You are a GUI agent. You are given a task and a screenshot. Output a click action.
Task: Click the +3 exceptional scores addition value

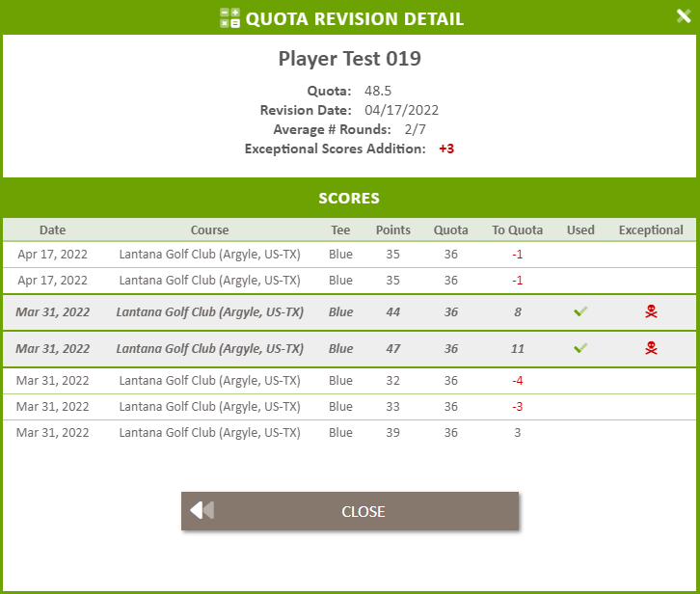click(x=446, y=148)
